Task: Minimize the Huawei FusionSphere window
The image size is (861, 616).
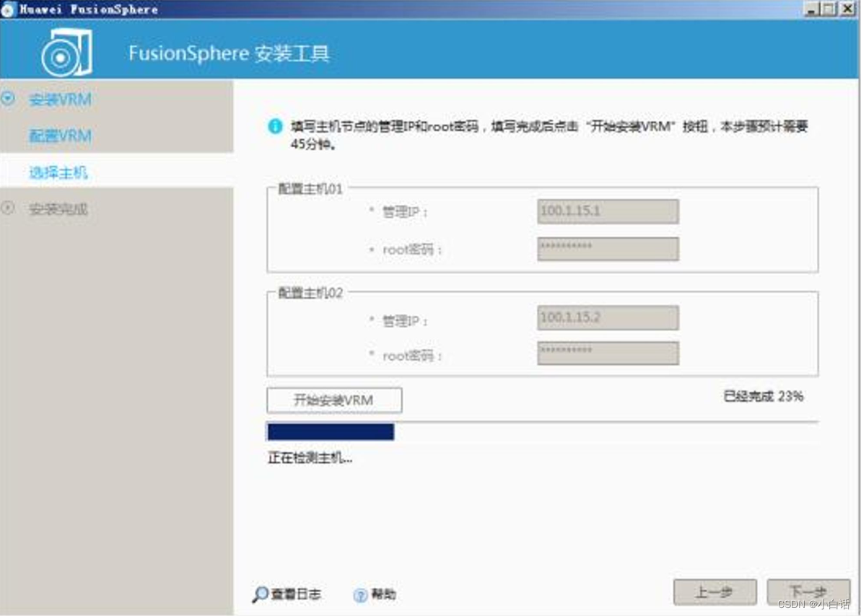Action: click(812, 9)
